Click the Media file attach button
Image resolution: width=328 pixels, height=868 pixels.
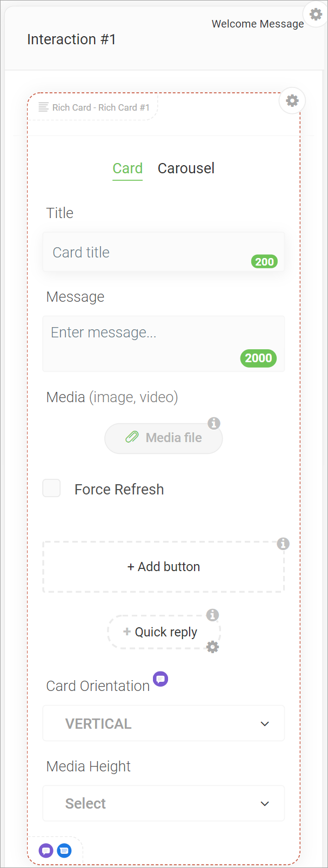click(163, 438)
